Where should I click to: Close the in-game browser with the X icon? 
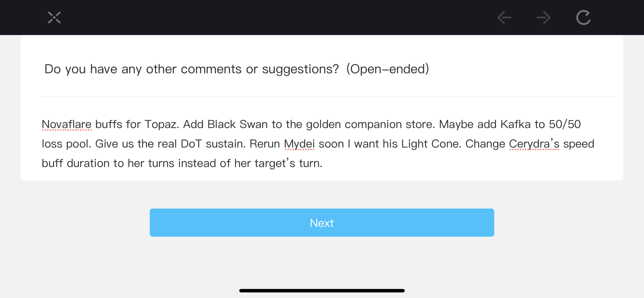tap(54, 17)
